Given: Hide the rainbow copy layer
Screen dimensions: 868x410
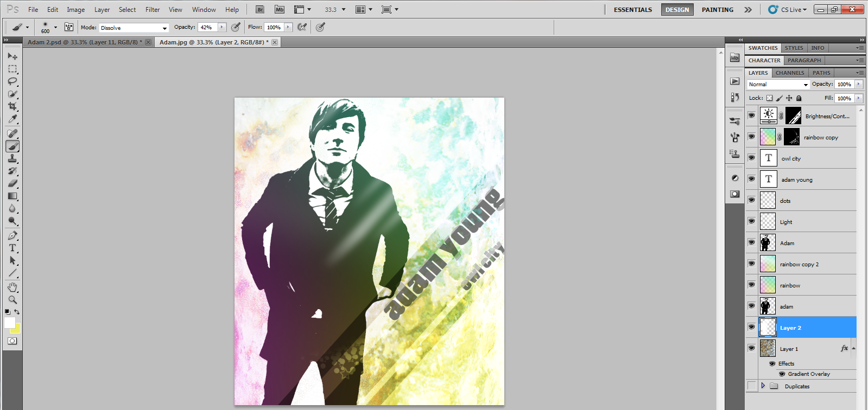Looking at the screenshot, I should [751, 137].
